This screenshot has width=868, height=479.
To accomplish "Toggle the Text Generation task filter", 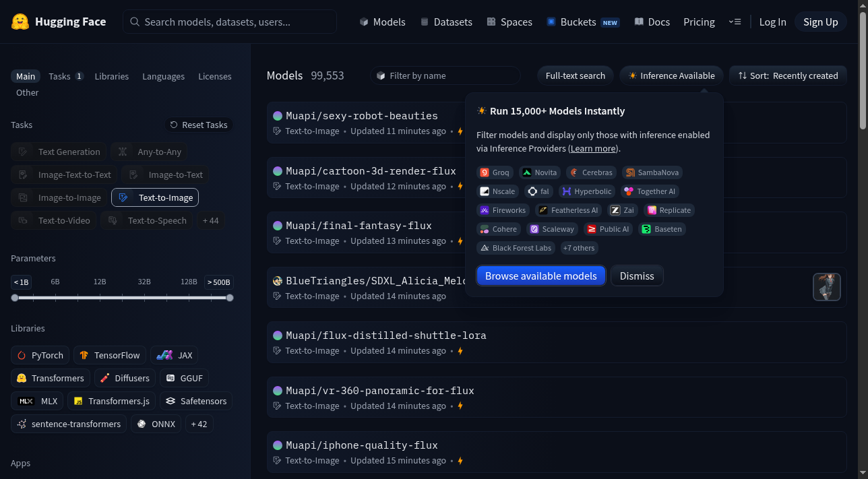I will click(59, 152).
